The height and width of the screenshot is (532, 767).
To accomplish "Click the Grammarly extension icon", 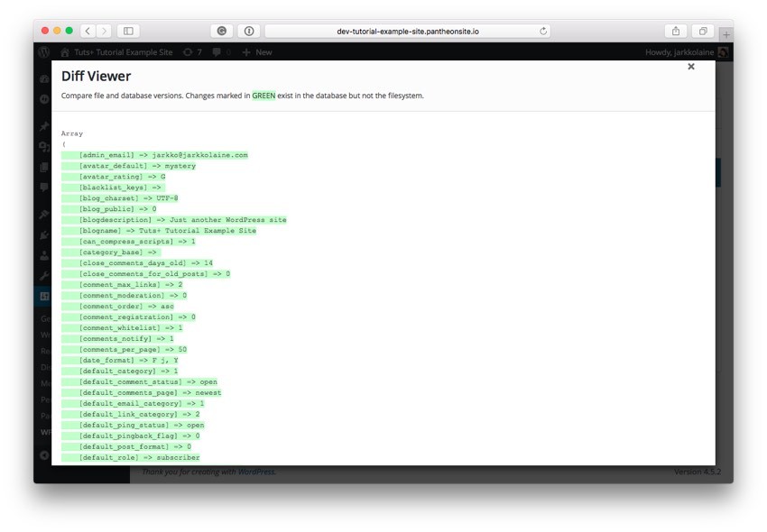I will coord(222,31).
